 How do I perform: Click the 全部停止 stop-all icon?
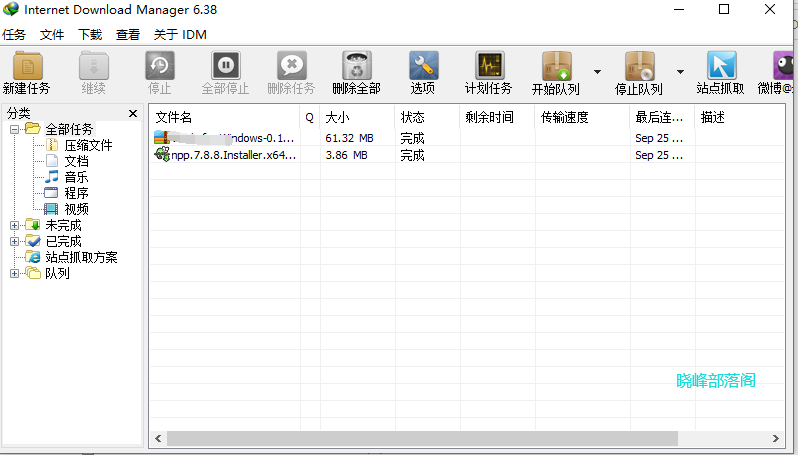click(225, 66)
